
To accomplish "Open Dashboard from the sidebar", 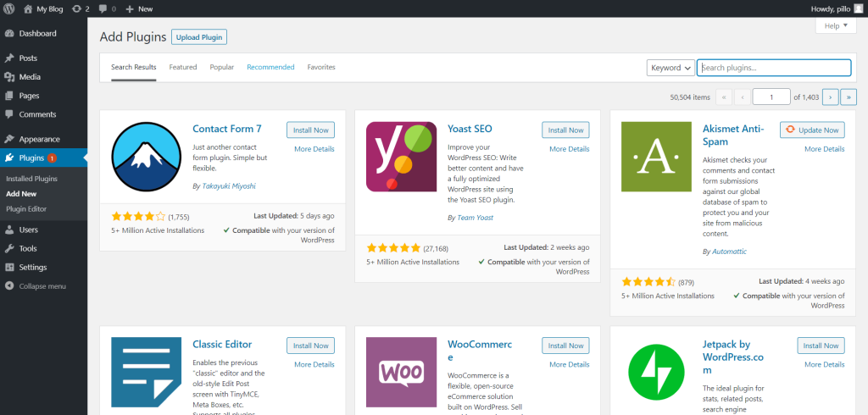I will [x=37, y=34].
